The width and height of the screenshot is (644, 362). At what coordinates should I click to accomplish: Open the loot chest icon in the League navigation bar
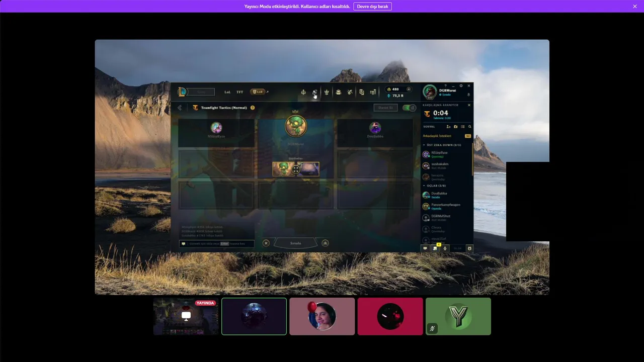click(338, 92)
